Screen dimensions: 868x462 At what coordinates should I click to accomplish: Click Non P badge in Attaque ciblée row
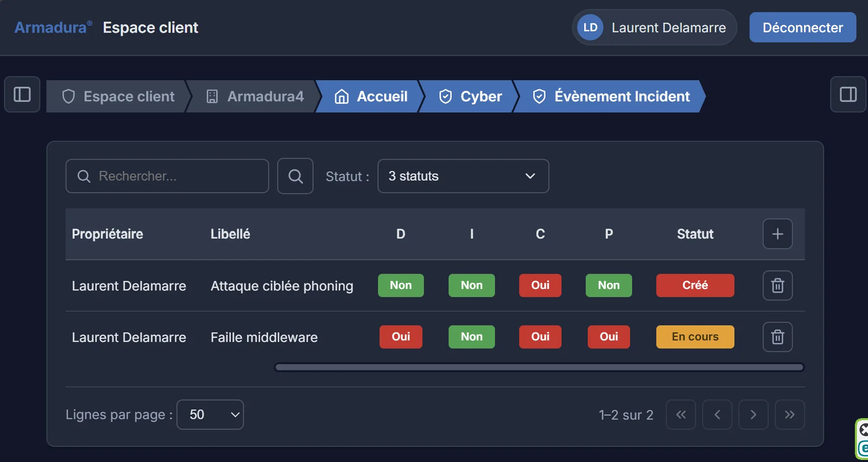pos(609,285)
